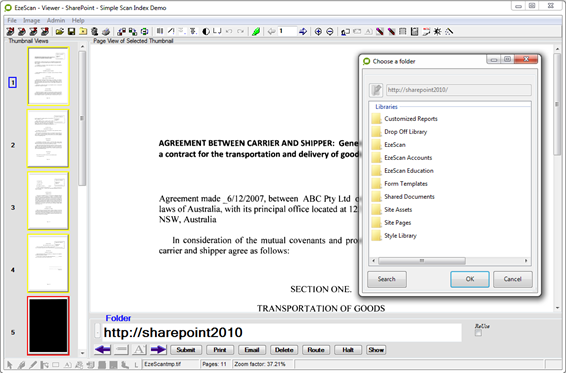Click the Submit button
The width and height of the screenshot is (566, 373).
point(186,350)
